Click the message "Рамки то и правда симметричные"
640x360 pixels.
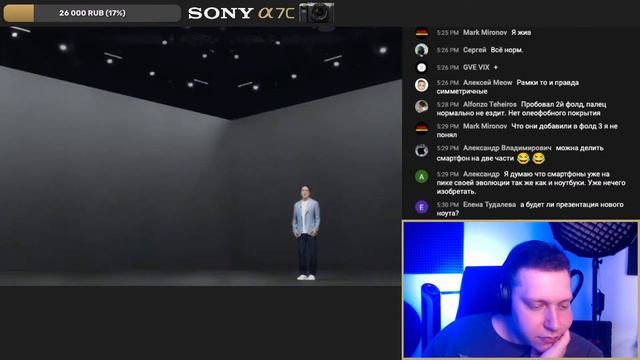click(508, 87)
